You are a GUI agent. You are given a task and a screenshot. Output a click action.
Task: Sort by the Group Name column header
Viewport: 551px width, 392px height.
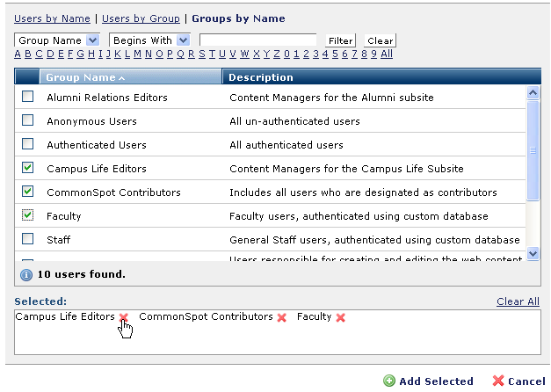(x=84, y=77)
